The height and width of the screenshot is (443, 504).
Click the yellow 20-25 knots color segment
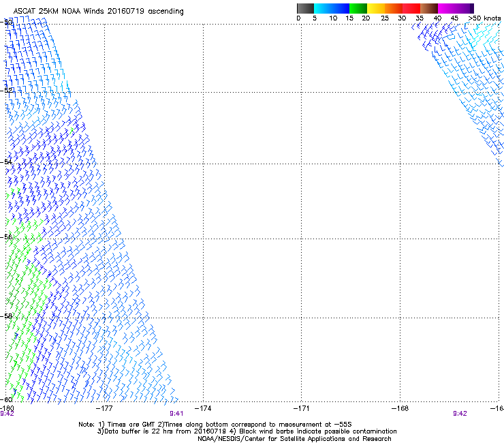click(376, 8)
